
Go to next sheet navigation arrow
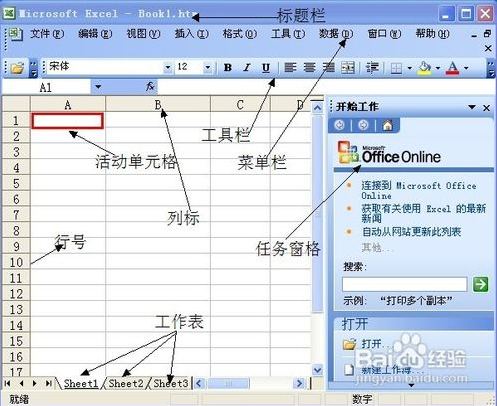coord(35,383)
